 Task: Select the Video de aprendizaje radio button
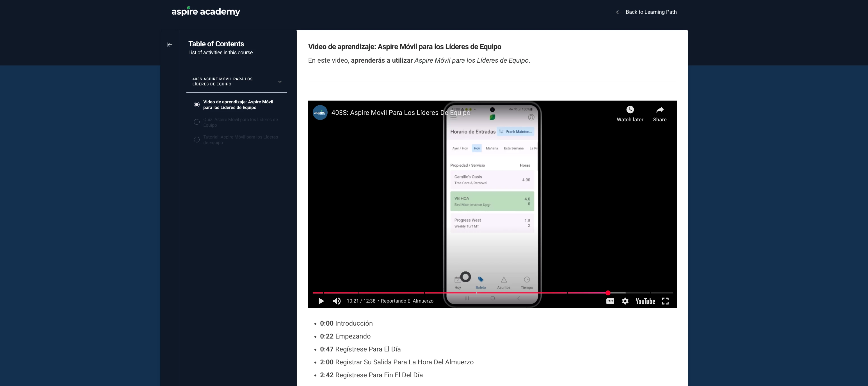[197, 105]
